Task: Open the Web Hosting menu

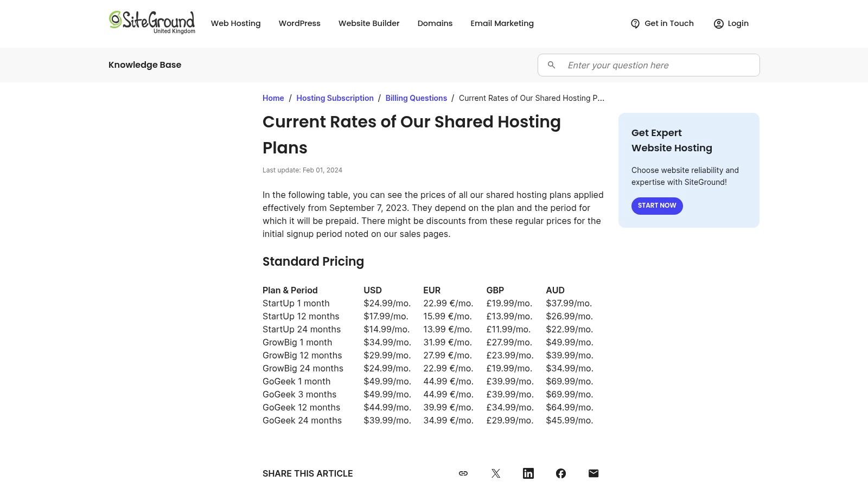Action: tap(235, 23)
